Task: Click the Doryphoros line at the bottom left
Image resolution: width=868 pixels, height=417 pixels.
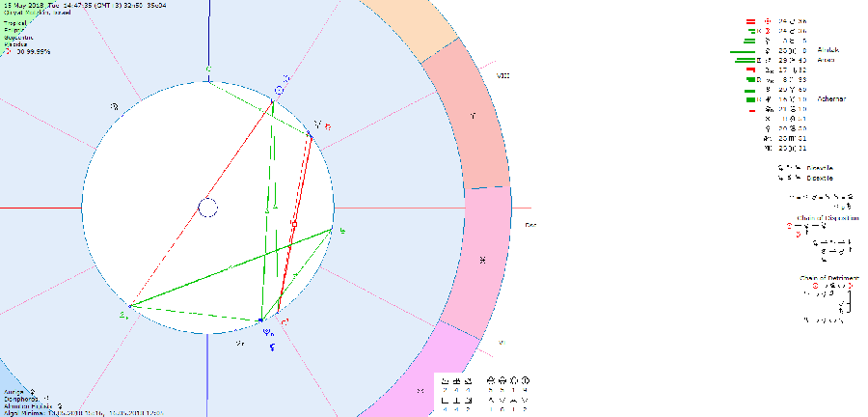Action: pyautogui.click(x=26, y=399)
